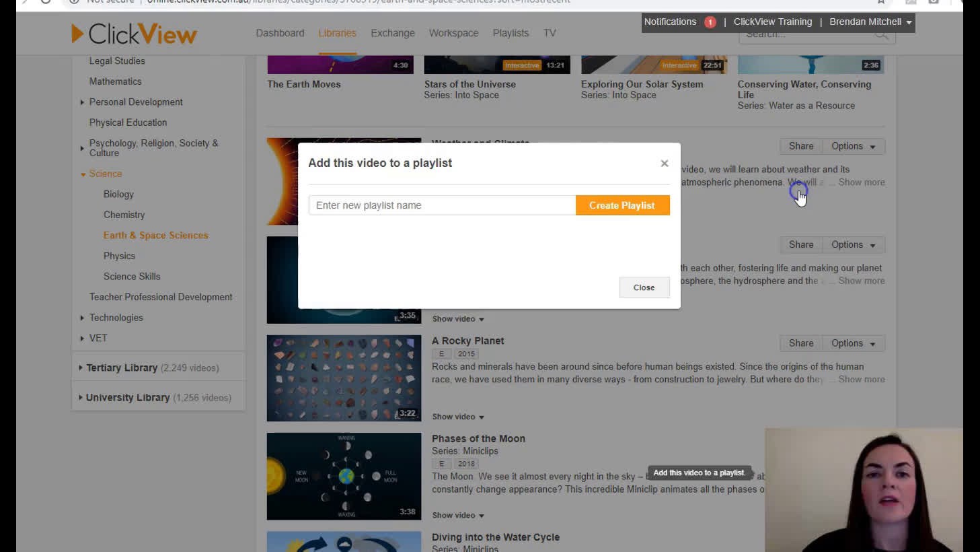Open the Dashboard tab
980x552 pixels.
pos(280,33)
